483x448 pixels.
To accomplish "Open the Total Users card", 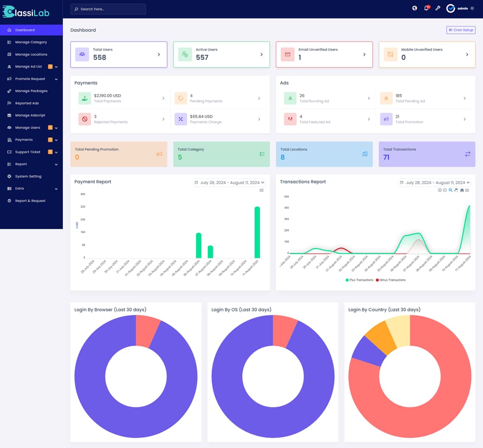I will [119, 54].
